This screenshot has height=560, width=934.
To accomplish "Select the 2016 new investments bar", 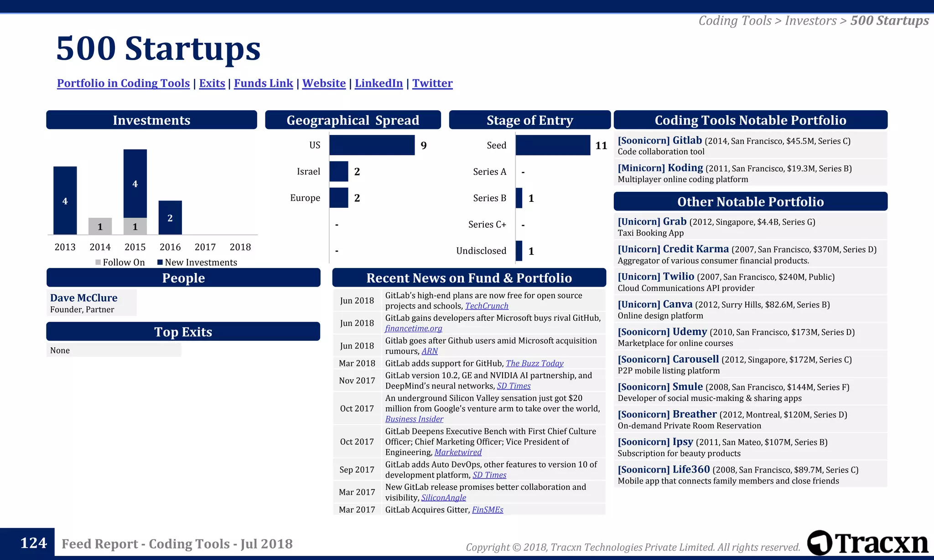I will pyautogui.click(x=170, y=218).
